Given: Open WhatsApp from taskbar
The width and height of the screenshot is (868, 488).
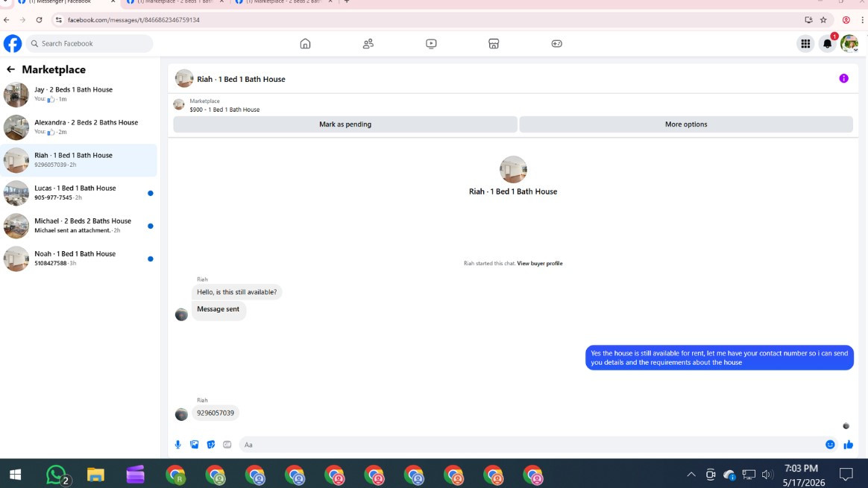Looking at the screenshot, I should pyautogui.click(x=56, y=475).
